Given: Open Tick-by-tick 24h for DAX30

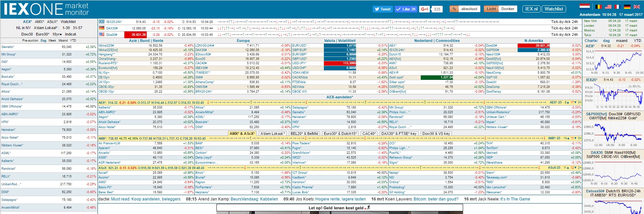Looking at the screenshot, I should [564, 28].
